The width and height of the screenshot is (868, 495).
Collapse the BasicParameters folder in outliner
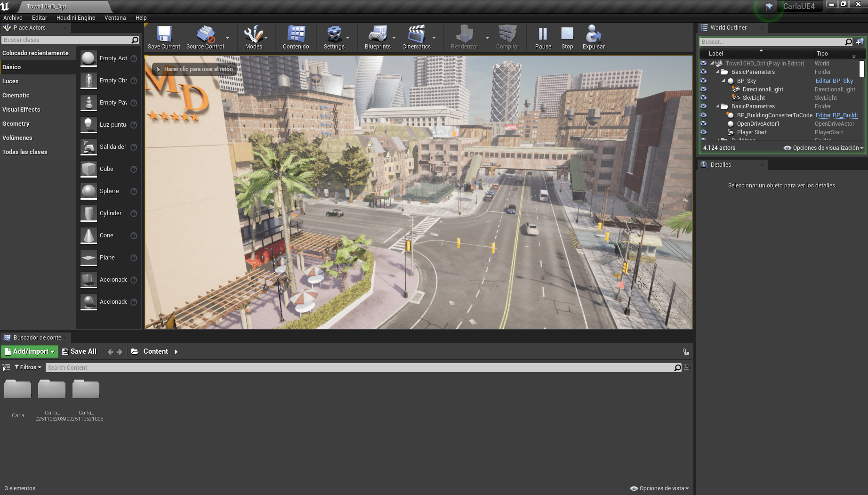point(718,72)
